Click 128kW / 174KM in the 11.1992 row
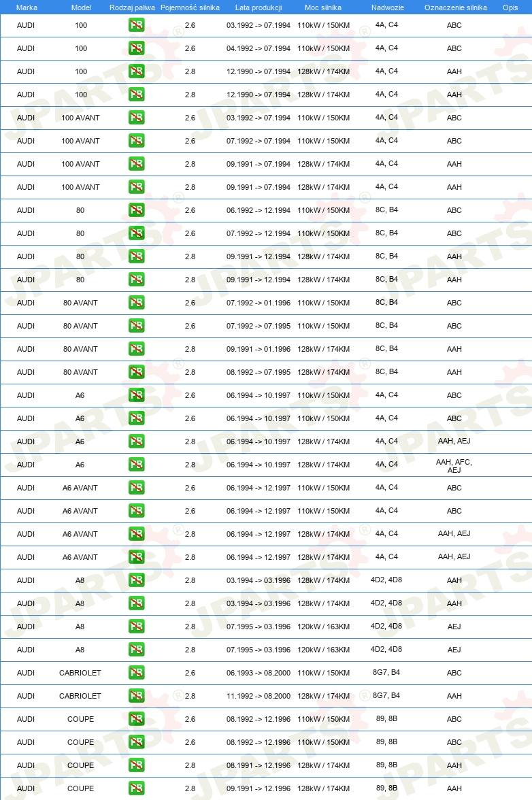Image resolution: width=532 pixels, height=800 pixels. pos(323,696)
